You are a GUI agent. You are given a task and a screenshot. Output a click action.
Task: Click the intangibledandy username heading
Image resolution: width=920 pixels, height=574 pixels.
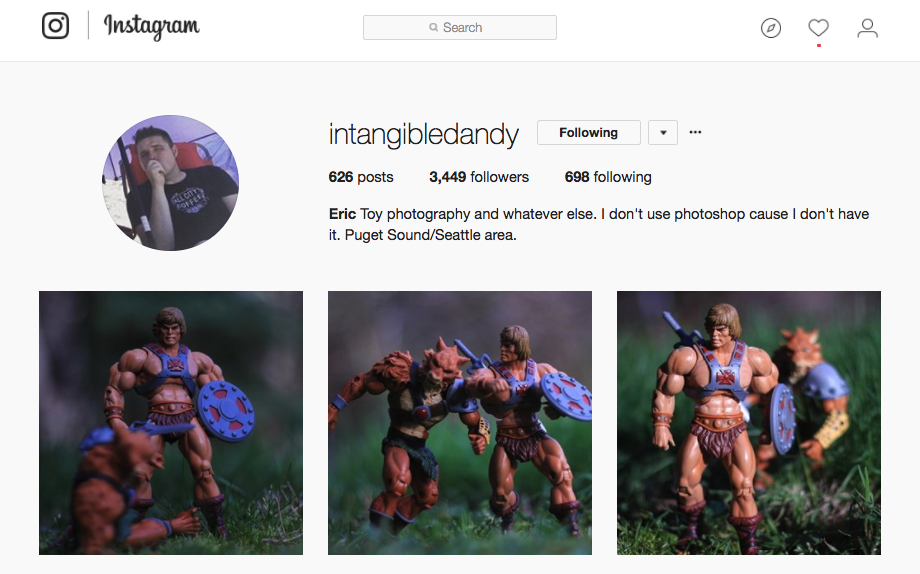click(424, 134)
